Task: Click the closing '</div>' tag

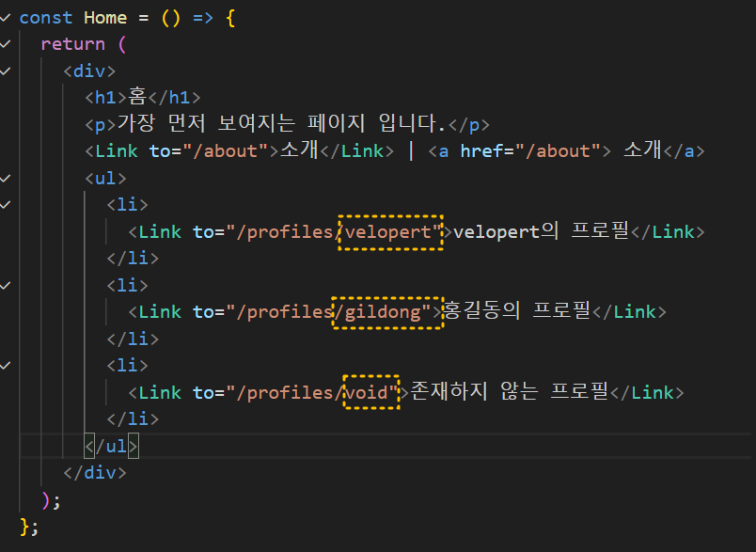Action: 94,472
